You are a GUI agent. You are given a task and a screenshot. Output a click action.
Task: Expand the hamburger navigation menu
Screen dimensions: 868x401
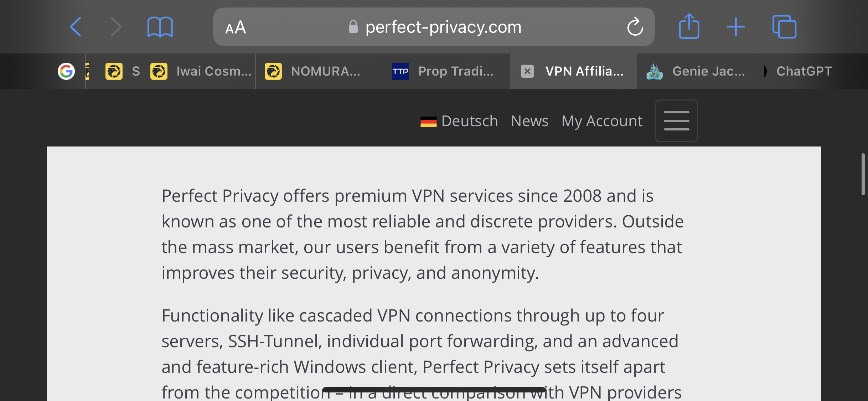coord(676,121)
